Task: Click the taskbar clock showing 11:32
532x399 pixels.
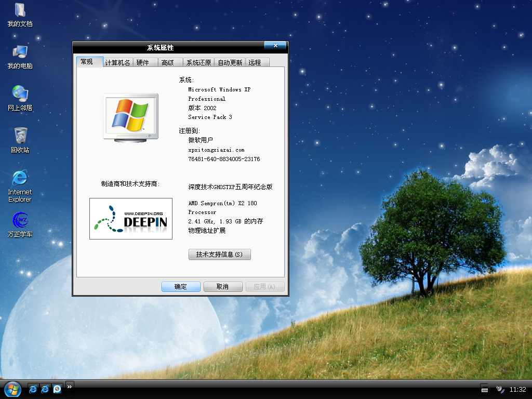Action: (518, 389)
